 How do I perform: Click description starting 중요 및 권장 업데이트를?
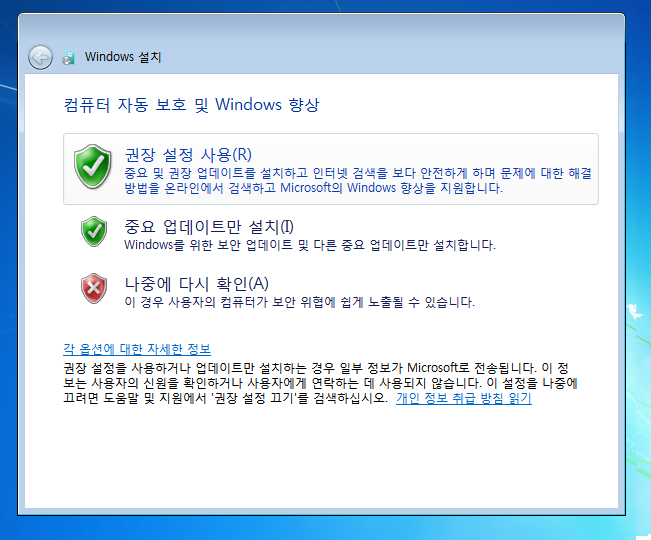tap(358, 180)
